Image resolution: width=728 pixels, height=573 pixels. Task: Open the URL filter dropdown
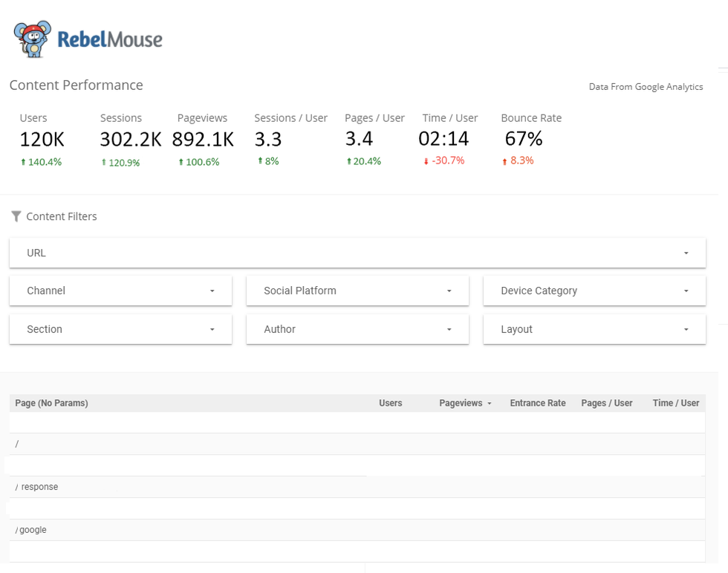click(x=357, y=253)
